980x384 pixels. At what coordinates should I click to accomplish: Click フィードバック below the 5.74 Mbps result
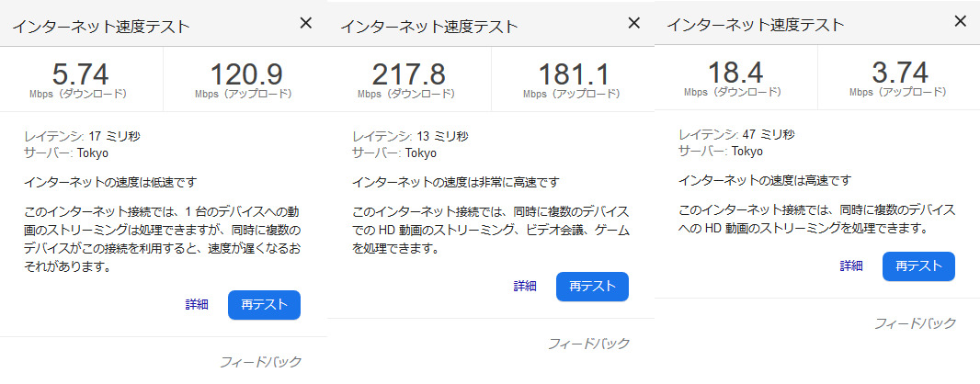point(260,361)
